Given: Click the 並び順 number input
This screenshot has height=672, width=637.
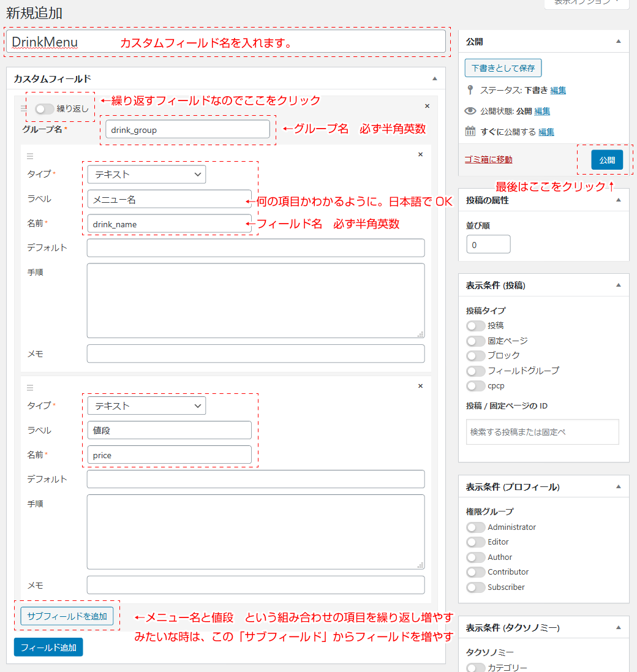Looking at the screenshot, I should (488, 244).
